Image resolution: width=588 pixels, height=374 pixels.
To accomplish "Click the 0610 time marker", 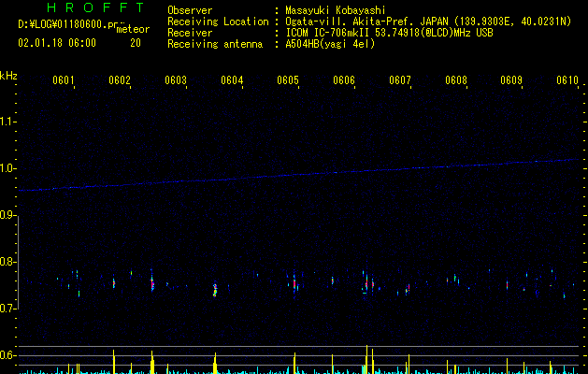I will coord(567,79).
